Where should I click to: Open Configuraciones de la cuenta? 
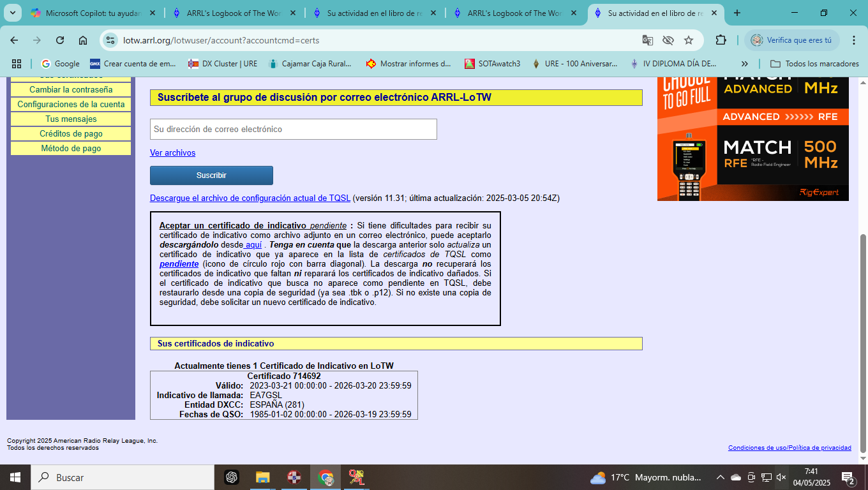tap(71, 104)
